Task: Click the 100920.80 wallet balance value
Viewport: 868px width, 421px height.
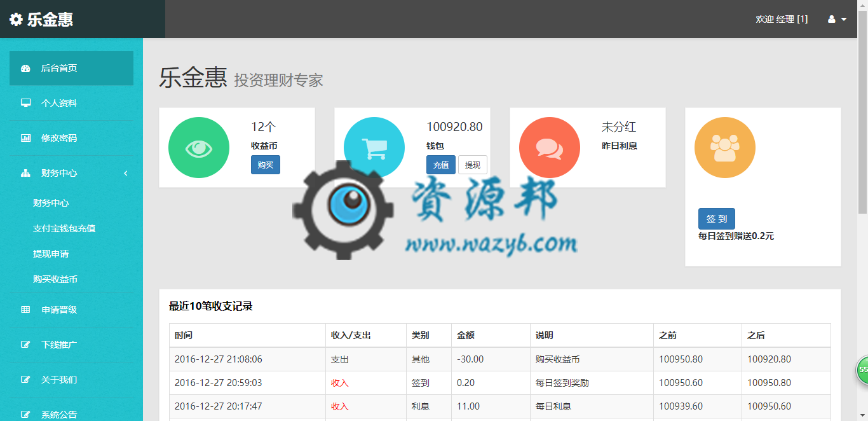Action: [454, 127]
